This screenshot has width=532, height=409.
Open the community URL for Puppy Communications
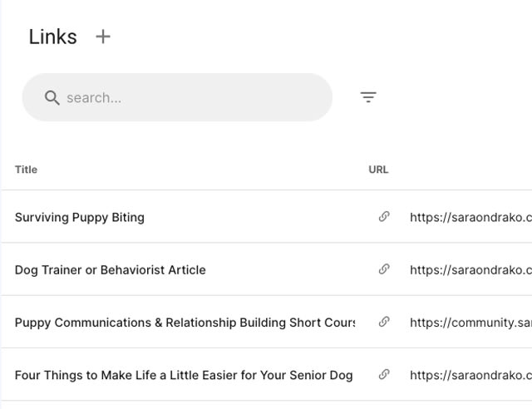(471, 323)
